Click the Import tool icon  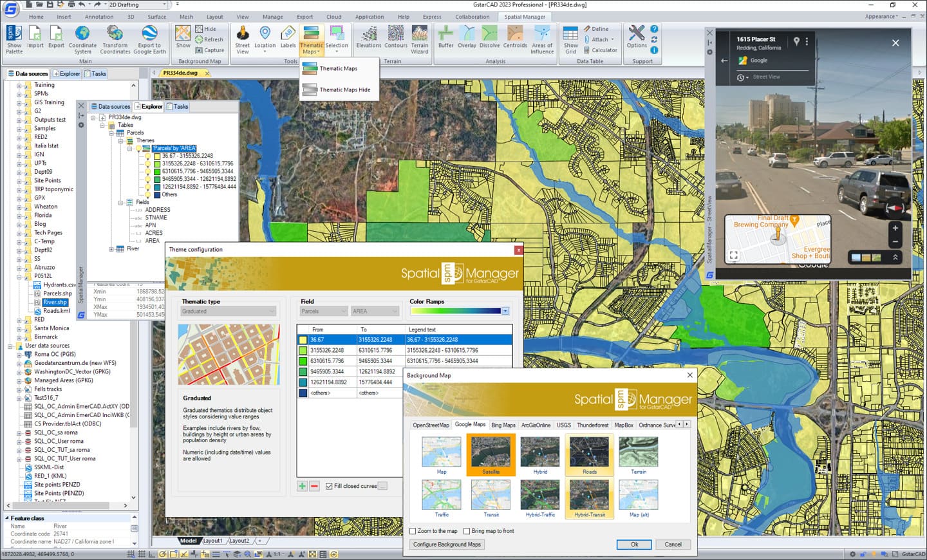pos(35,37)
